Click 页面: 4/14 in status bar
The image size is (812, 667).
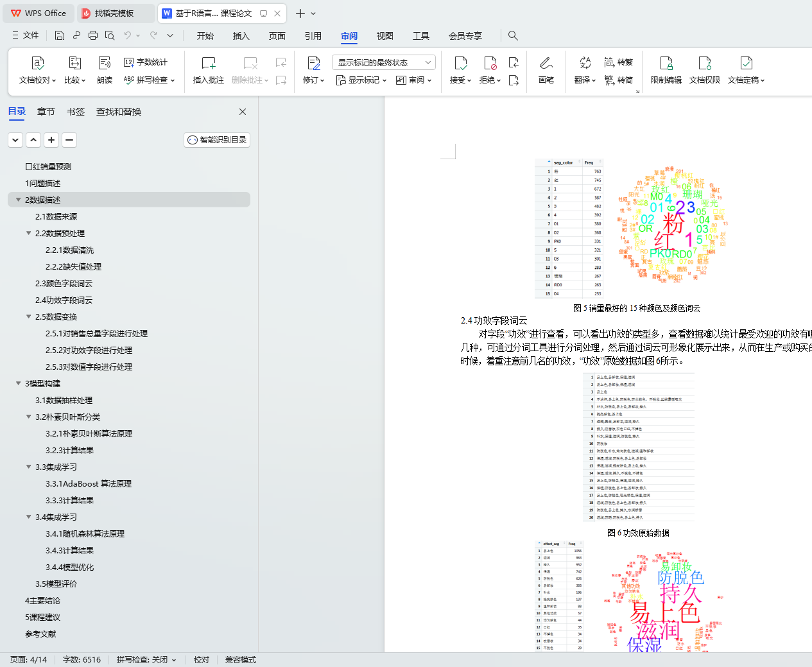pyautogui.click(x=29, y=660)
